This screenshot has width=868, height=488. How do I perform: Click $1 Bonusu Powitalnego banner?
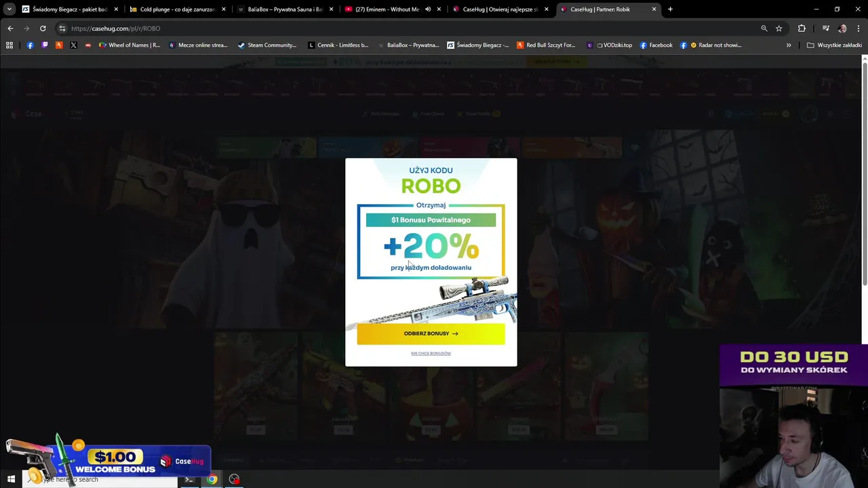pyautogui.click(x=431, y=220)
